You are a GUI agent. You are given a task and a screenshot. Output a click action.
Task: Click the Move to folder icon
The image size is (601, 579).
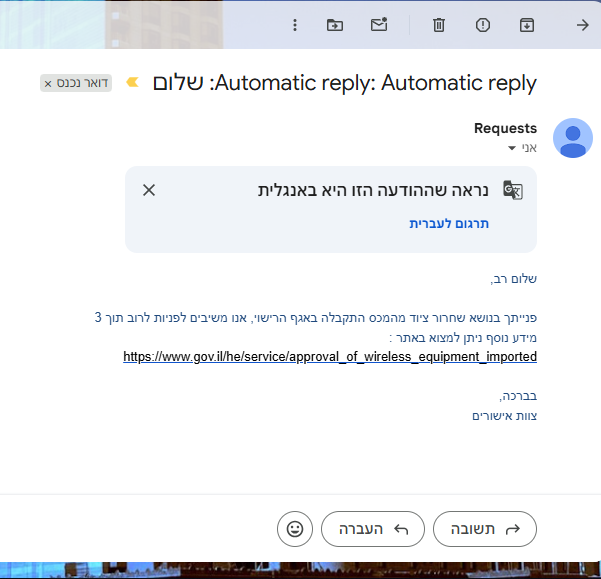click(335, 25)
